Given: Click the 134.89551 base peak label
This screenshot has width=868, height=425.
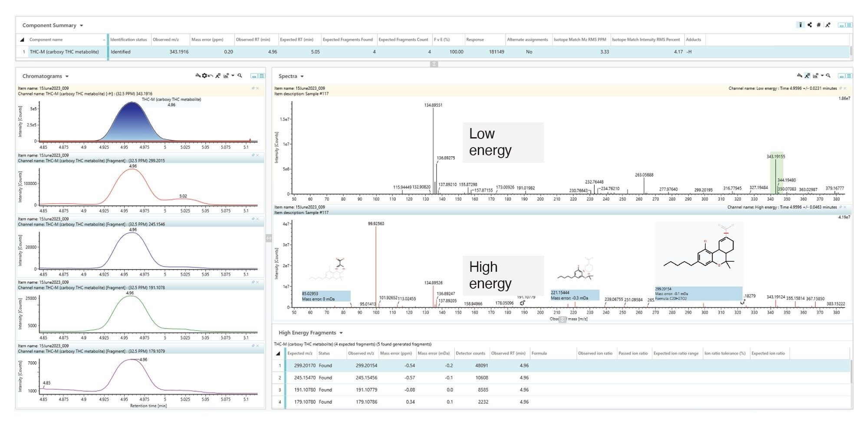Looking at the screenshot, I should tap(433, 105).
